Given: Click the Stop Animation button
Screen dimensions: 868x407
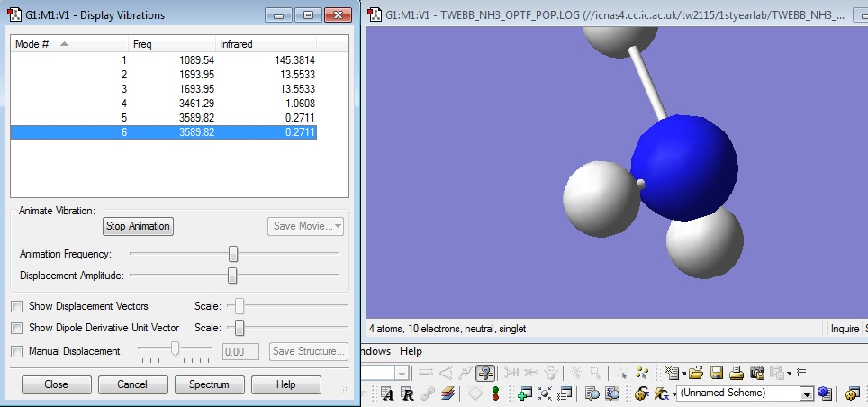Looking at the screenshot, I should pyautogui.click(x=138, y=226).
